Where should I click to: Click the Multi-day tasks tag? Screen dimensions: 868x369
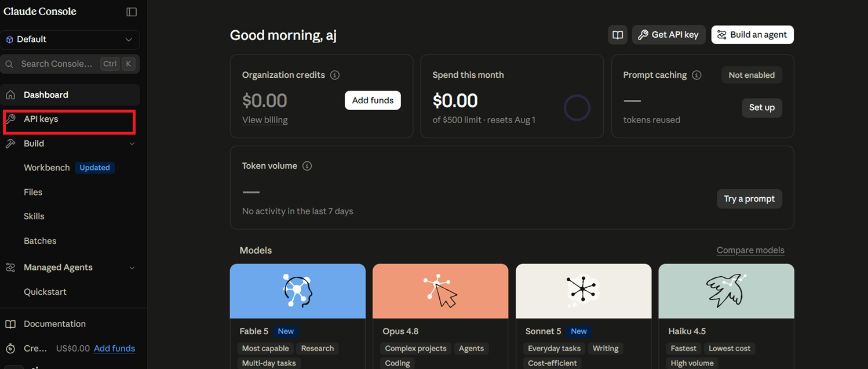click(x=269, y=363)
